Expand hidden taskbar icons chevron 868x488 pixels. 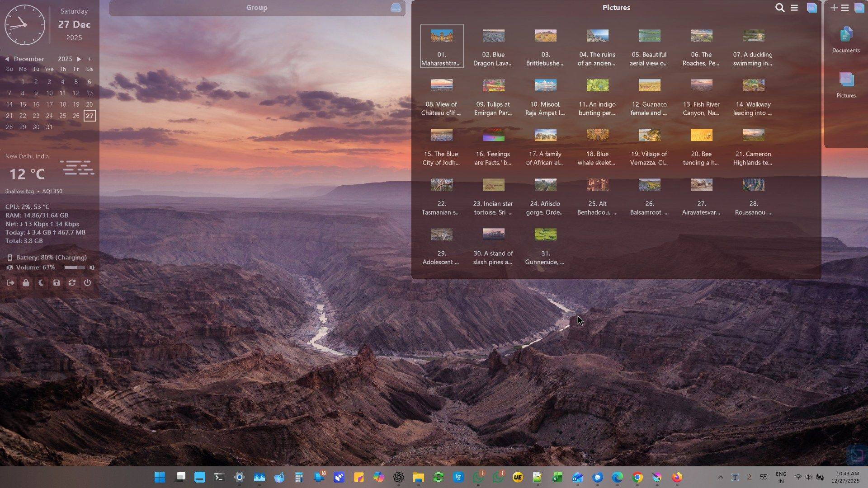pyautogui.click(x=721, y=477)
